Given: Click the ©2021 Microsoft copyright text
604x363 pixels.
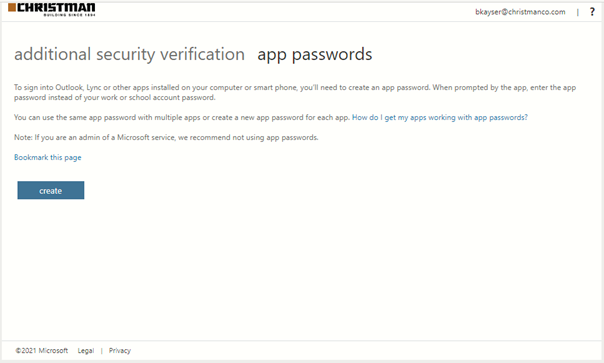Looking at the screenshot, I should pyautogui.click(x=42, y=351).
